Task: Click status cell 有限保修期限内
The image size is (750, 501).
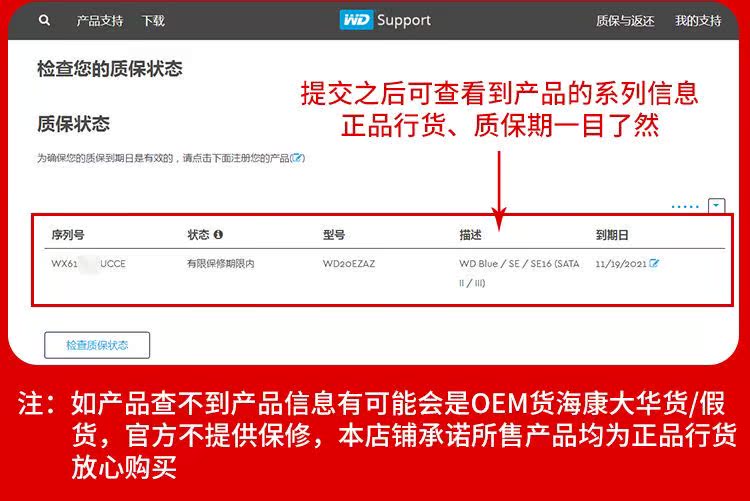Action: click(221, 264)
